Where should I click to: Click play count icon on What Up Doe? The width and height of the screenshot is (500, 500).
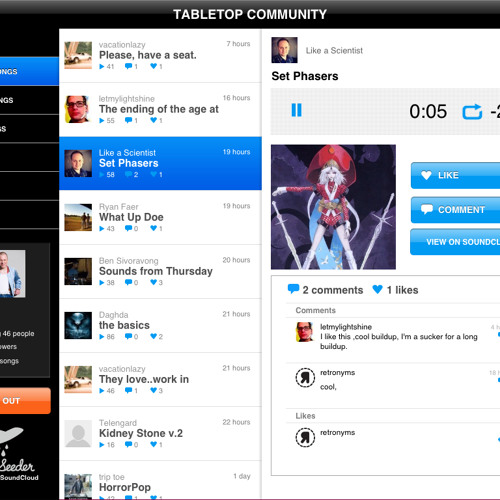click(x=102, y=229)
